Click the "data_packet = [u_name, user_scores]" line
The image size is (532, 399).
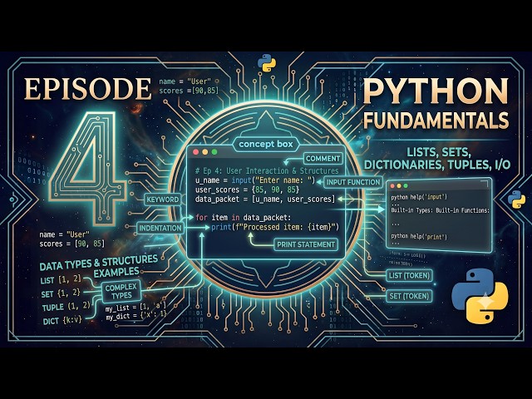(x=265, y=199)
